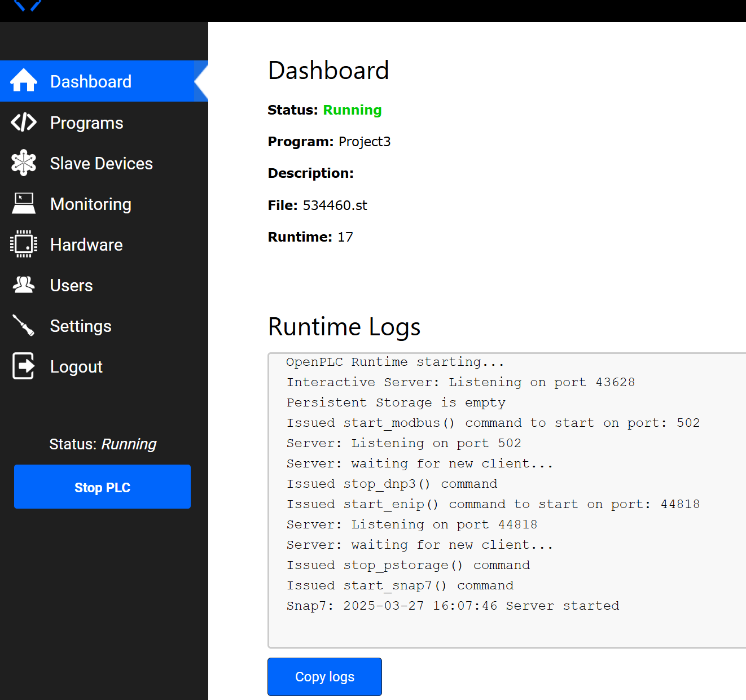Click the OpenPLC logo in the top bar
Viewport: 746px width, 700px height.
tap(28, 6)
